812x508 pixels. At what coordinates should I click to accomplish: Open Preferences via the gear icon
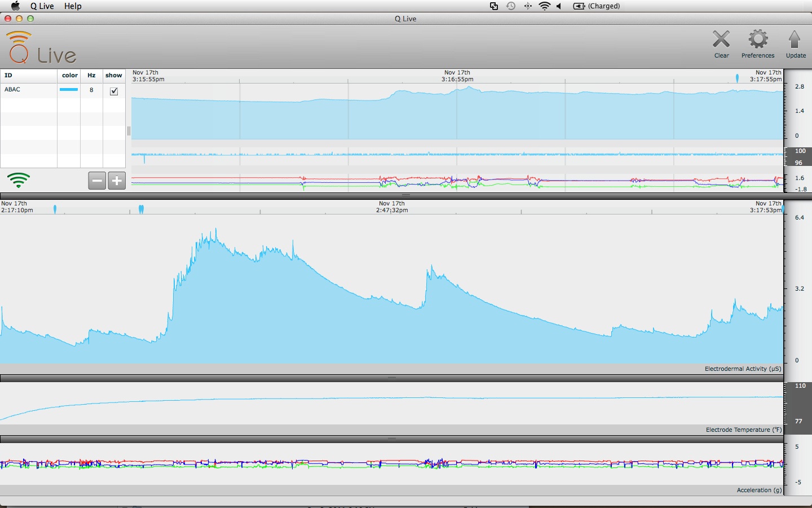point(758,40)
